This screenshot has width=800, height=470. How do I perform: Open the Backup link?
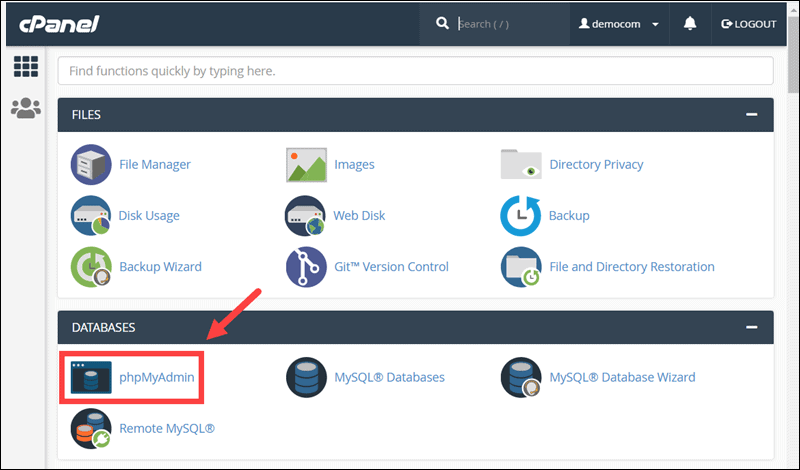[569, 215]
